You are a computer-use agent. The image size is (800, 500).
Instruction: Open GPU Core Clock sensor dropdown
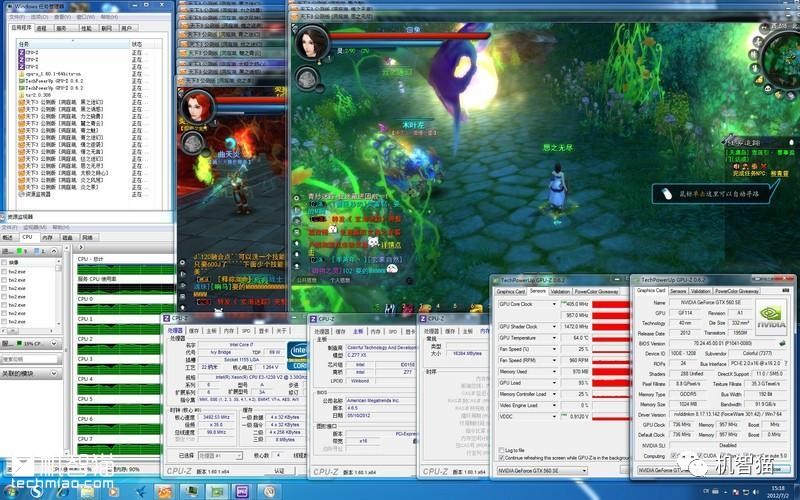[x=554, y=304]
